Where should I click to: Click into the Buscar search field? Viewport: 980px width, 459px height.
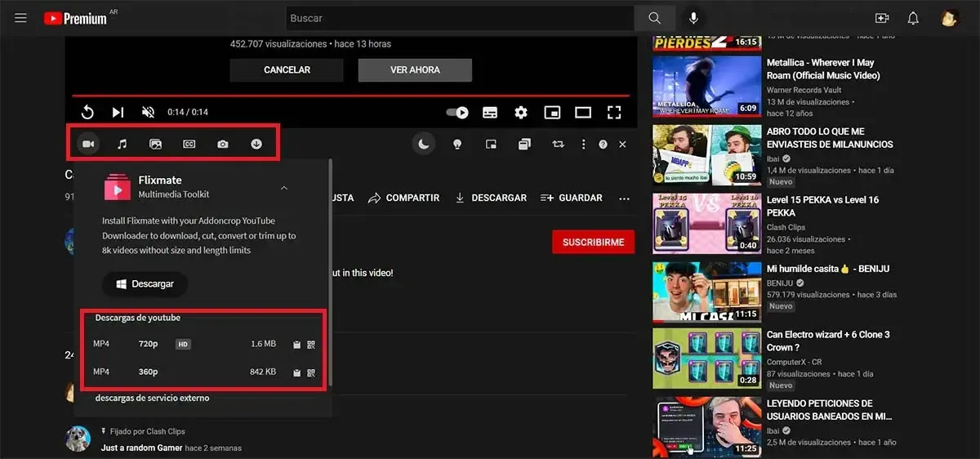[x=461, y=18]
